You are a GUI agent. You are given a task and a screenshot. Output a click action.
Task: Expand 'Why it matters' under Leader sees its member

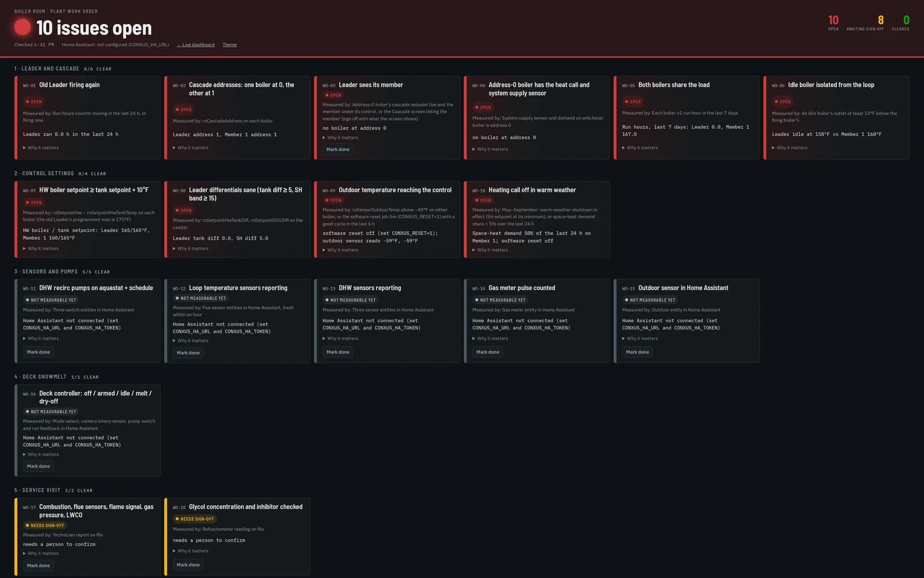coord(341,138)
